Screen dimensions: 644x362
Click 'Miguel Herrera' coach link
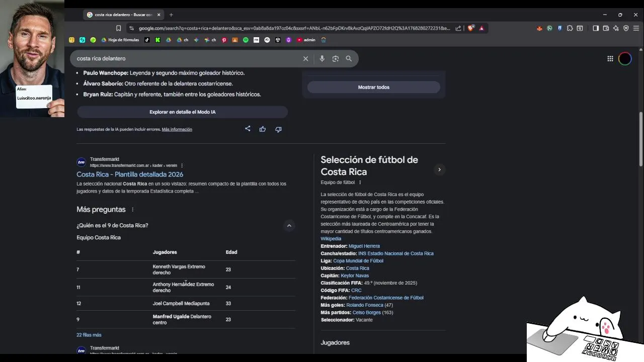coord(364,246)
